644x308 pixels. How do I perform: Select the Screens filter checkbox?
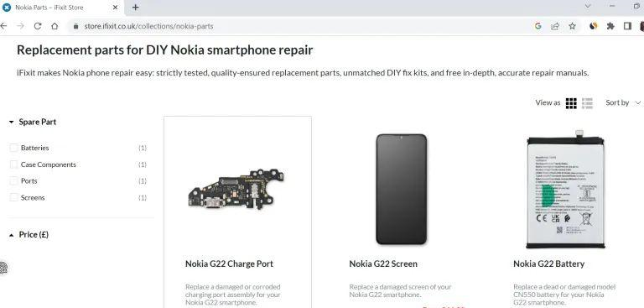(x=14, y=197)
